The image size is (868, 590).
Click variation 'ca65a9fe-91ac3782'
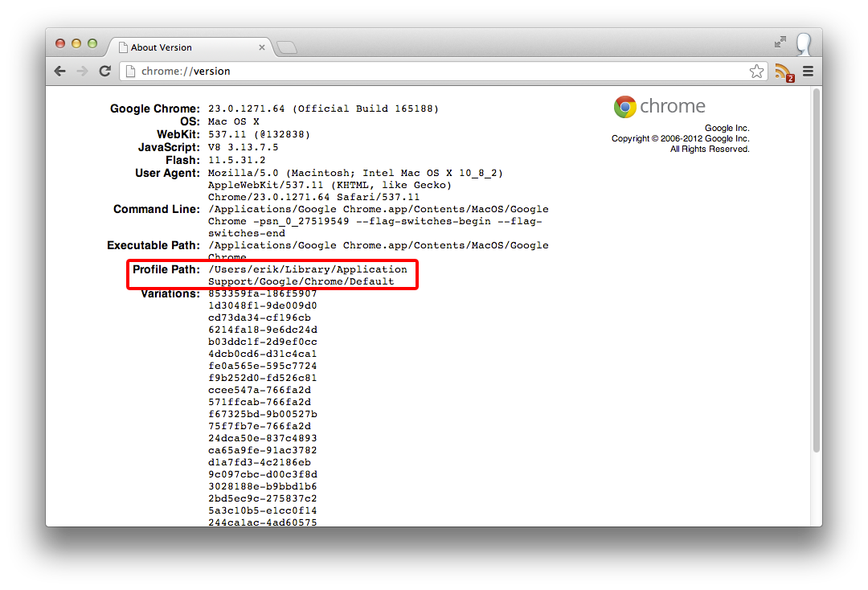(x=262, y=450)
